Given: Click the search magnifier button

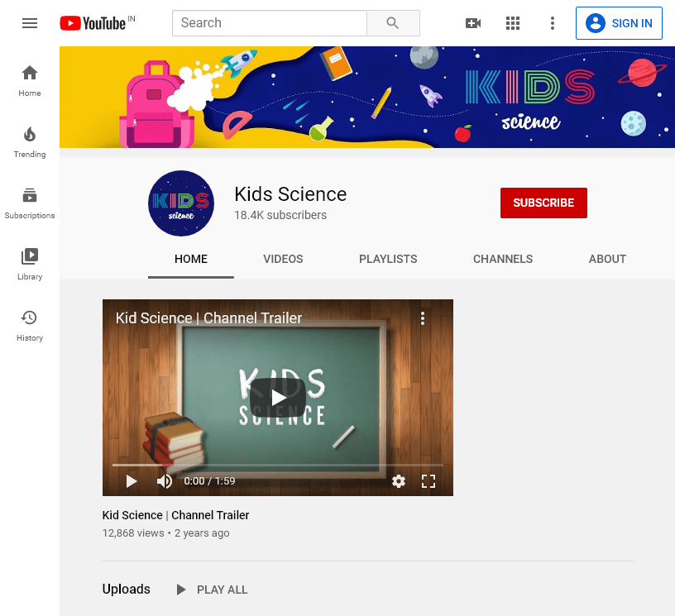Looking at the screenshot, I should click(393, 23).
